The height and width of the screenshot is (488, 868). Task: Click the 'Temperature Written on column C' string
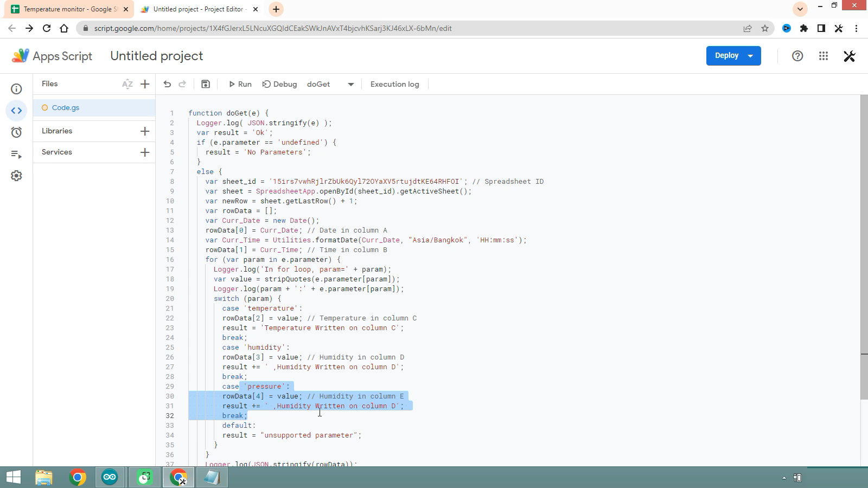pos(330,328)
